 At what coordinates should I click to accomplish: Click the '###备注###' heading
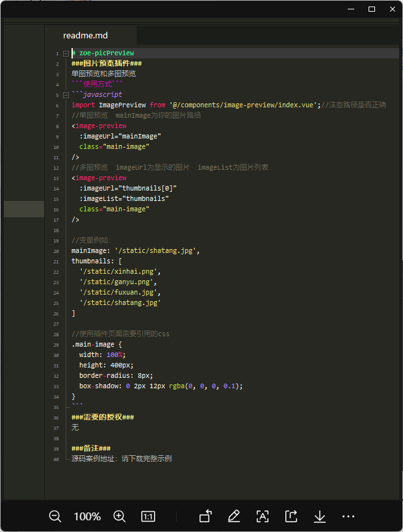click(x=91, y=448)
